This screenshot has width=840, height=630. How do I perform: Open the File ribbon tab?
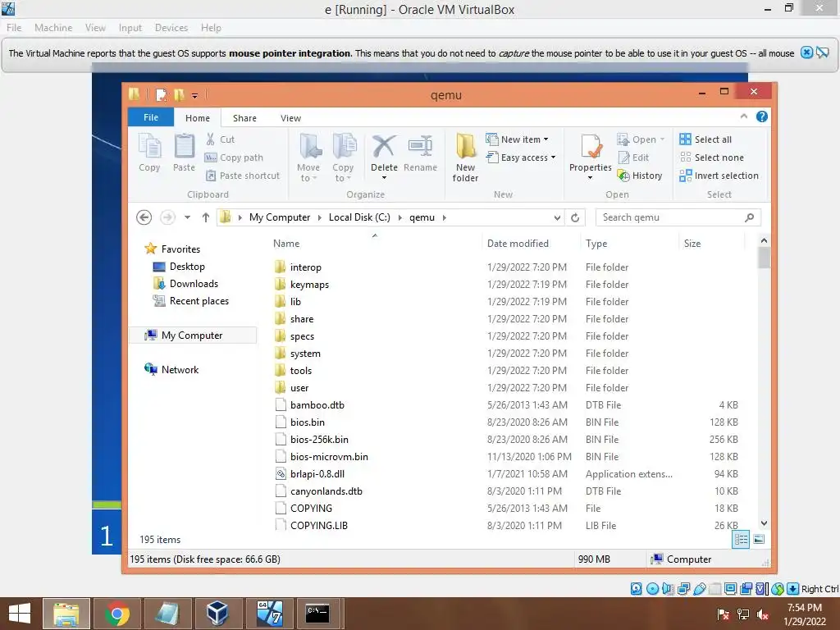(151, 117)
